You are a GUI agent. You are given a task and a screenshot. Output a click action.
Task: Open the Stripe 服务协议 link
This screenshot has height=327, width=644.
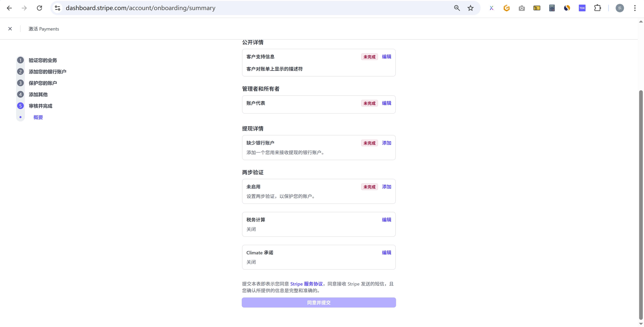pyautogui.click(x=306, y=284)
